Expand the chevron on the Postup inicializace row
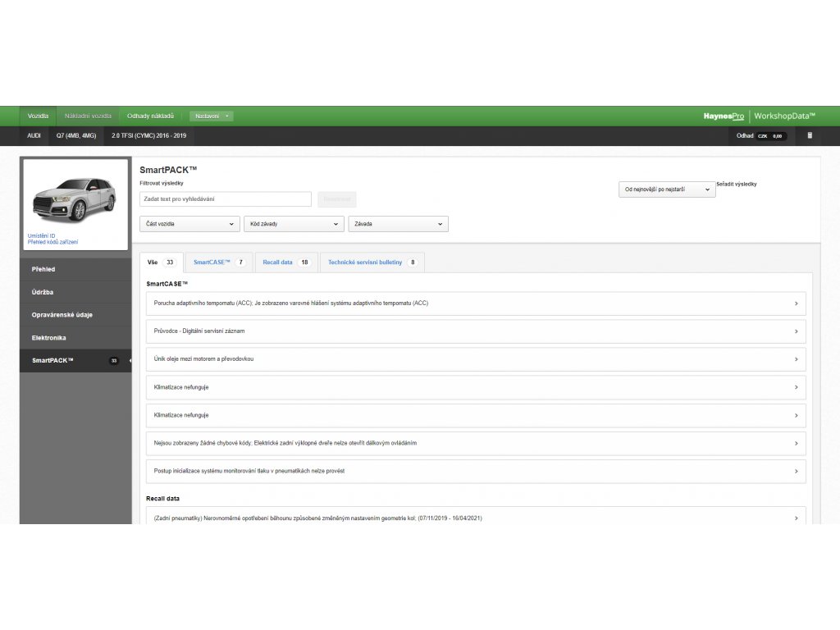This screenshot has height=630, width=840. click(796, 472)
